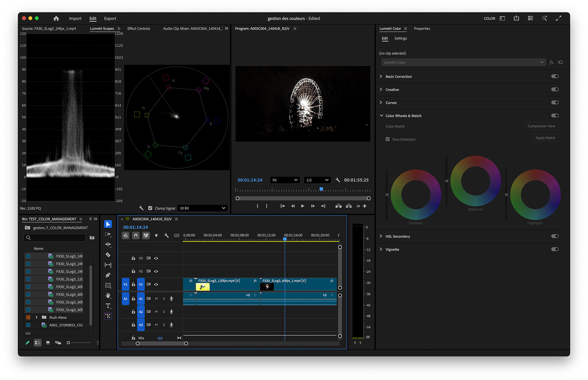
Task: Open Lumetri Scopes wrench settings
Action: [141, 208]
